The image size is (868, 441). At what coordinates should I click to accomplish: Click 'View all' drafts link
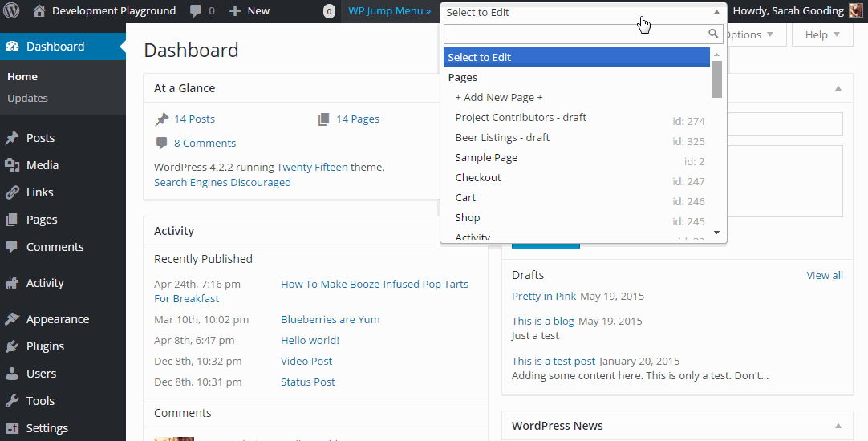tap(824, 275)
